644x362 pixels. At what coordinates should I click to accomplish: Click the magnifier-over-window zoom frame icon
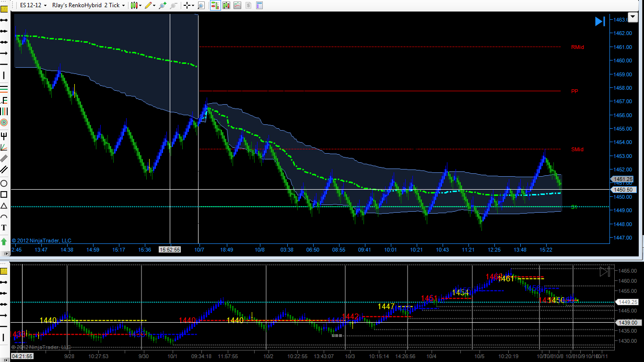click(201, 5)
